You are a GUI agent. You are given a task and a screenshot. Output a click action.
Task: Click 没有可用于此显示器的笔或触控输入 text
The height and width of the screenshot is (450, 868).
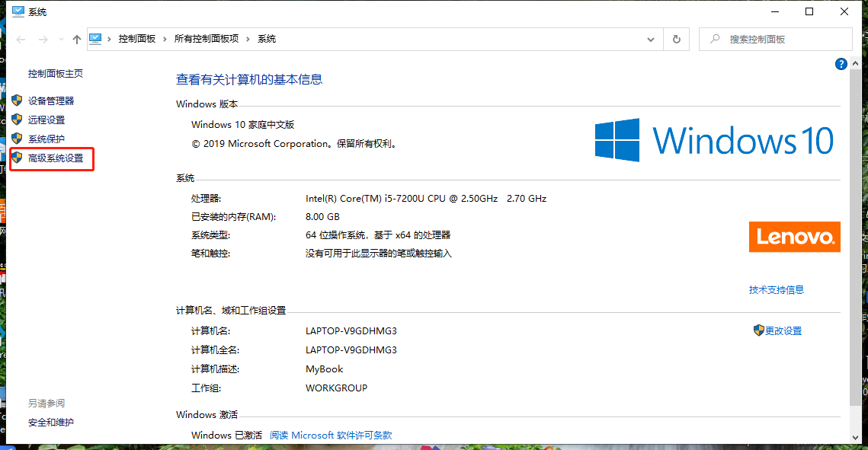pyautogui.click(x=379, y=254)
